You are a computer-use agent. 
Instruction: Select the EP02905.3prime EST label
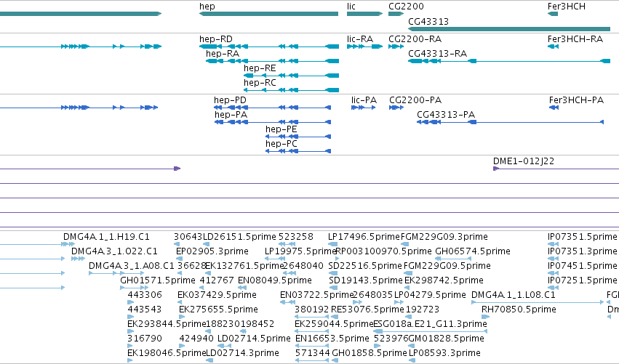pos(212,251)
